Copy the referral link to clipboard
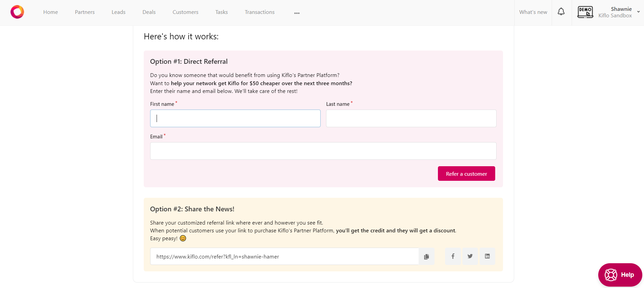The image size is (644, 288). pyautogui.click(x=426, y=256)
